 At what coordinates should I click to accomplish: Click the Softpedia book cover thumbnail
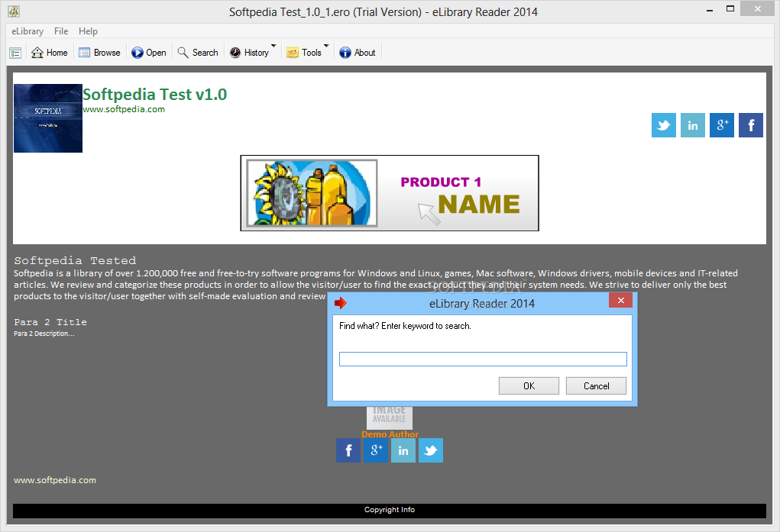coord(48,118)
